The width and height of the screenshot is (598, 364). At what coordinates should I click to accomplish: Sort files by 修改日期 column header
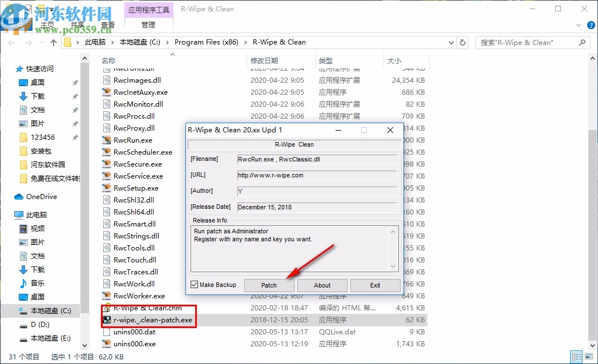point(264,60)
